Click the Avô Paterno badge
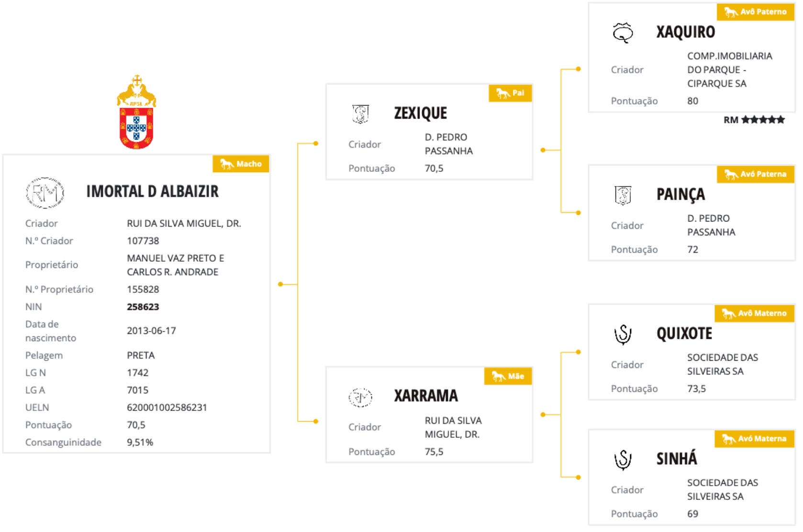This screenshot has height=532, width=803. pos(755,12)
